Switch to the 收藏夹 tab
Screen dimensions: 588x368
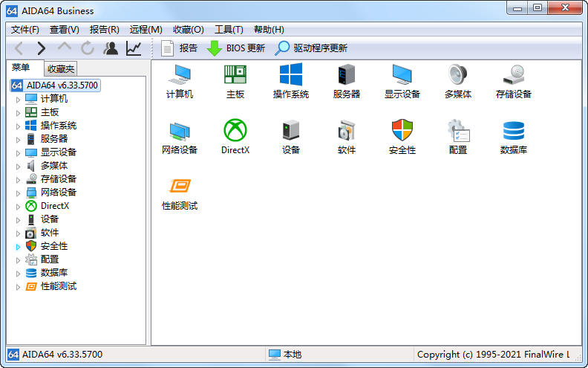click(61, 68)
